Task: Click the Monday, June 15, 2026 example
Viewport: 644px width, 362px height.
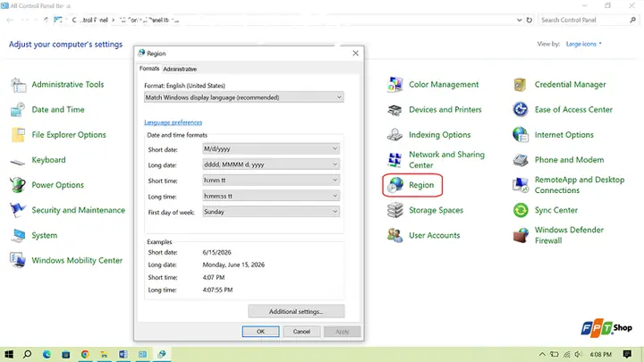Action: (233, 265)
